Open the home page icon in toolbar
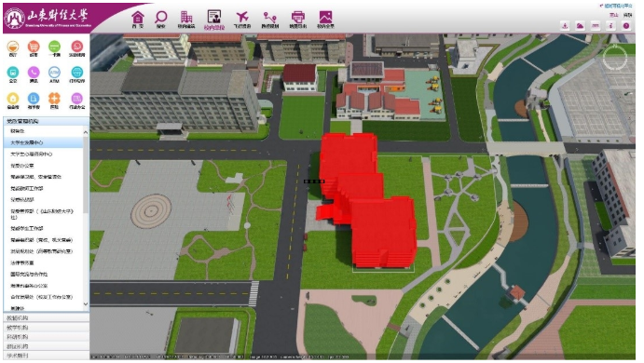This screenshot has width=644, height=363. click(138, 19)
